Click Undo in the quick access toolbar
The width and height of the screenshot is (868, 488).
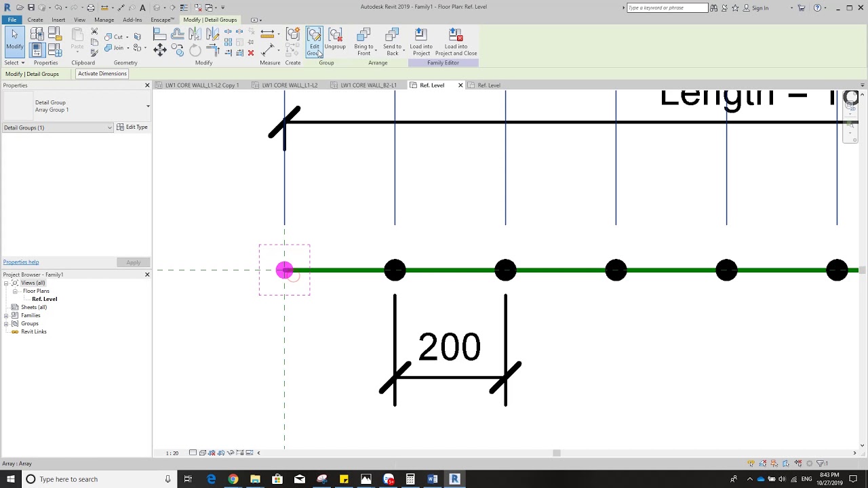pyautogui.click(x=58, y=7)
